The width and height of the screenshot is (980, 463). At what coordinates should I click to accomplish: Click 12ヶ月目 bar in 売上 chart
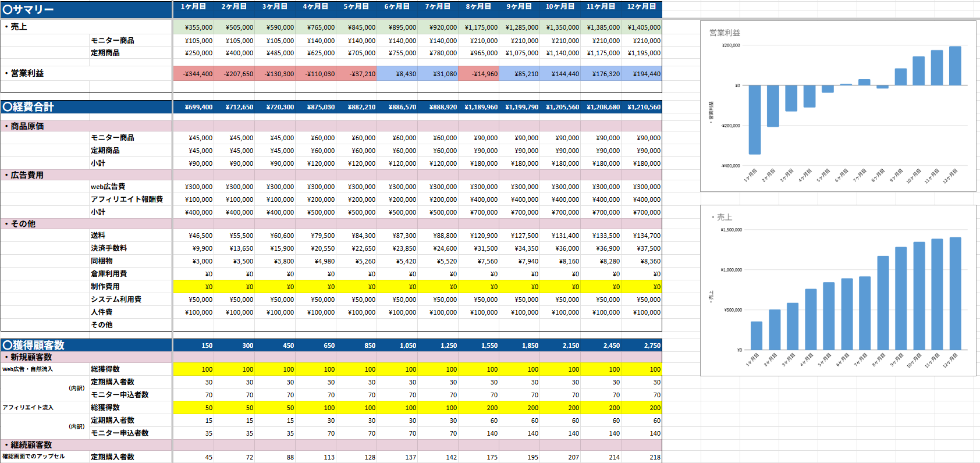pyautogui.click(x=956, y=293)
